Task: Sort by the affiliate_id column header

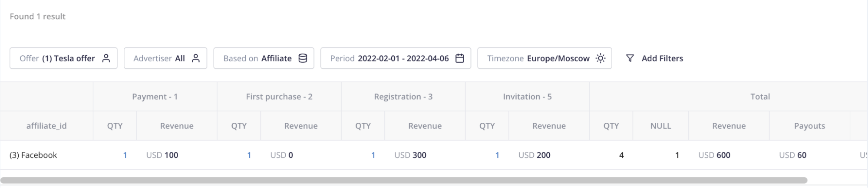Action: tap(46, 126)
